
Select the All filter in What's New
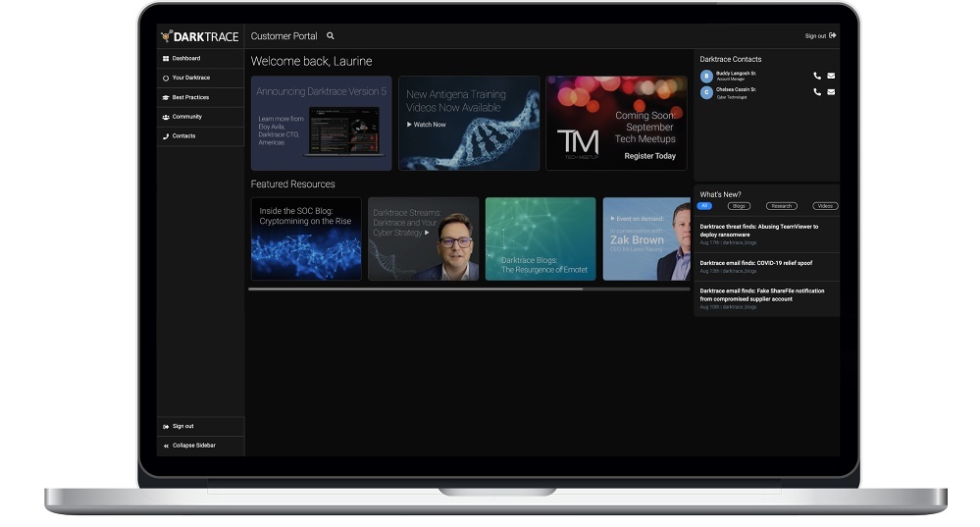click(x=704, y=206)
